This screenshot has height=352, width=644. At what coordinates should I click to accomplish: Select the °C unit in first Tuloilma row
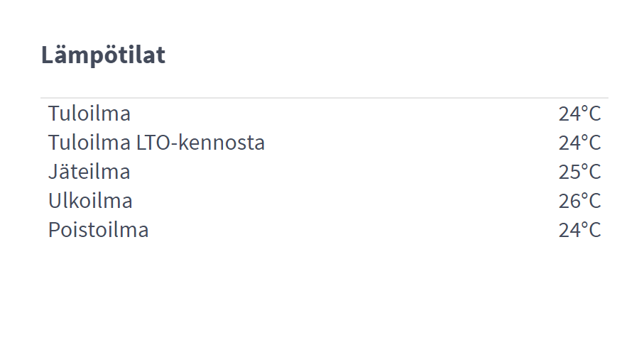click(591, 114)
